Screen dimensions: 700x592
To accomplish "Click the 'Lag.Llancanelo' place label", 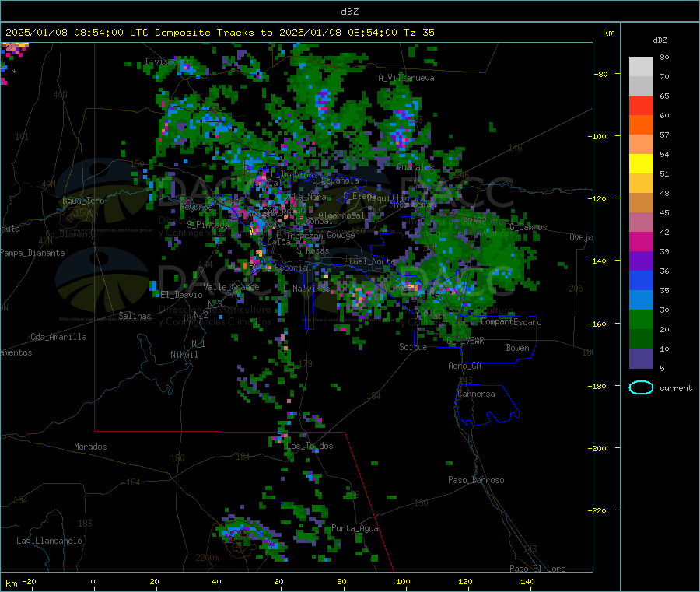I will (49, 541).
